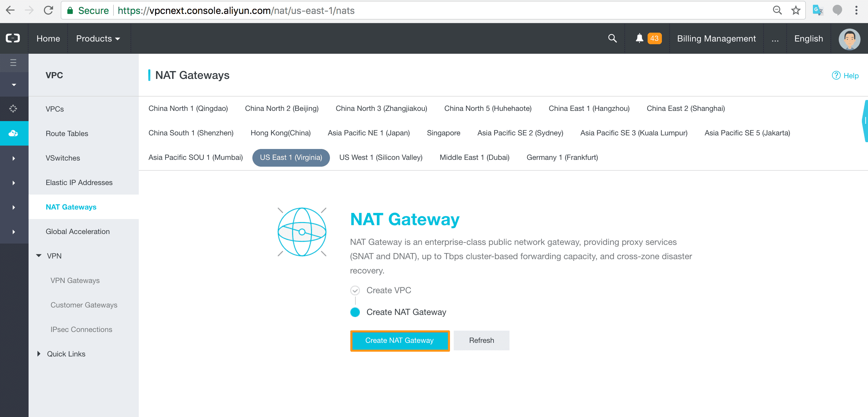Click the zoom magnifier icon in address bar
868x417 pixels.
pos(777,11)
